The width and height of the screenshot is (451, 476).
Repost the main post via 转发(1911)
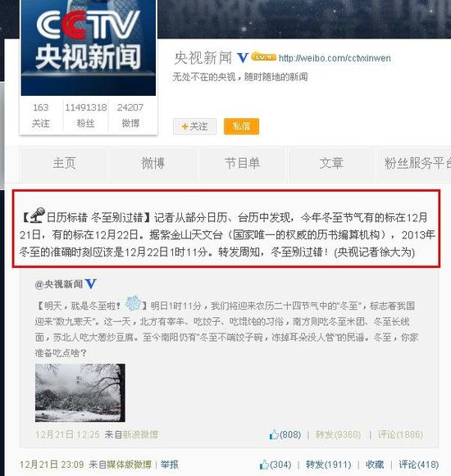328,465
